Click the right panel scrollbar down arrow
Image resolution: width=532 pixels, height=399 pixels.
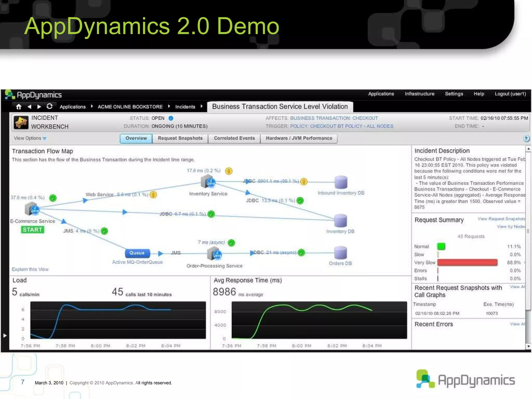[x=528, y=346]
